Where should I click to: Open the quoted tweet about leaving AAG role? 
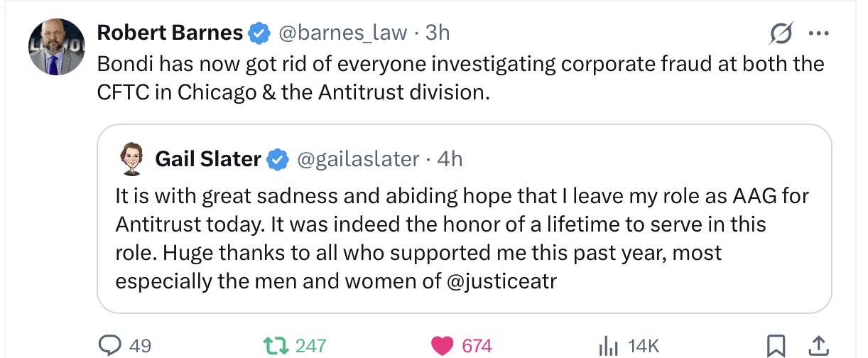coord(462,238)
